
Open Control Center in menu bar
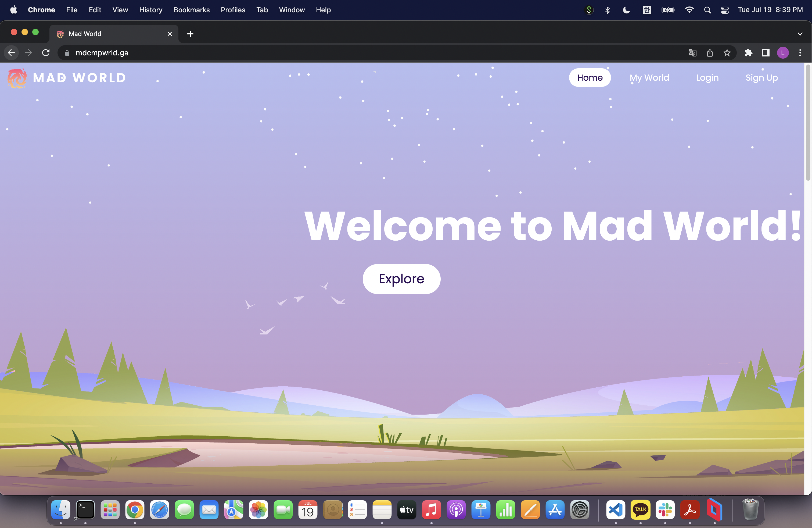725,10
